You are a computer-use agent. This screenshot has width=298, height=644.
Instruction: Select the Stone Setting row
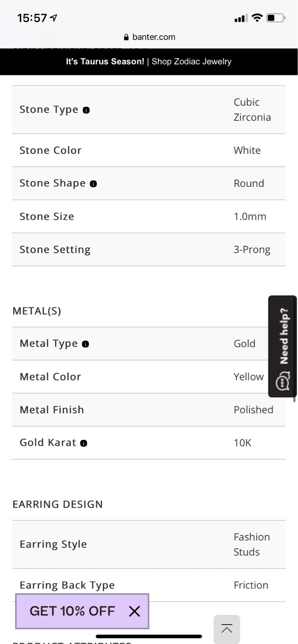(149, 250)
